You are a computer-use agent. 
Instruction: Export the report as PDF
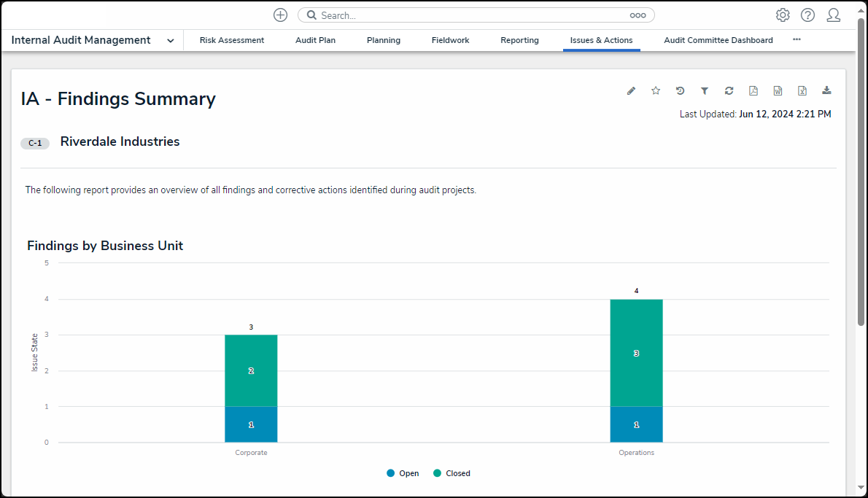[x=753, y=90]
